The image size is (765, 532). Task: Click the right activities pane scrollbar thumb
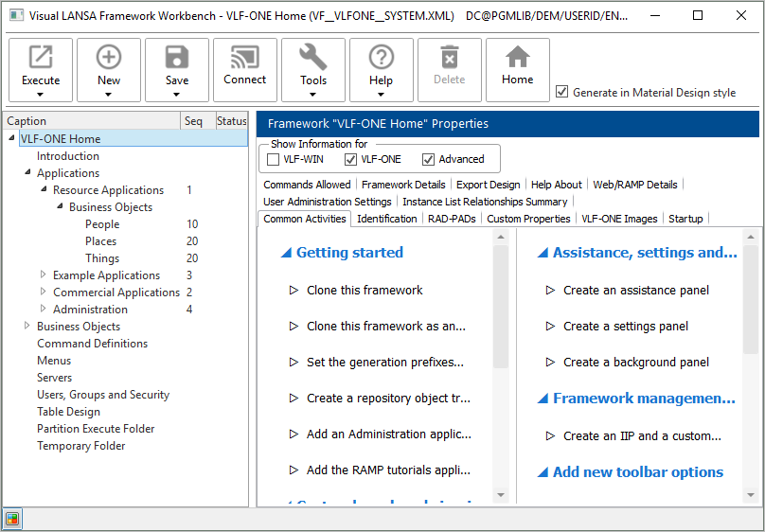(751, 298)
